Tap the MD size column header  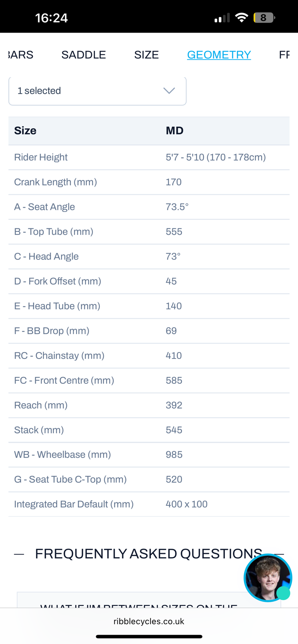click(175, 131)
